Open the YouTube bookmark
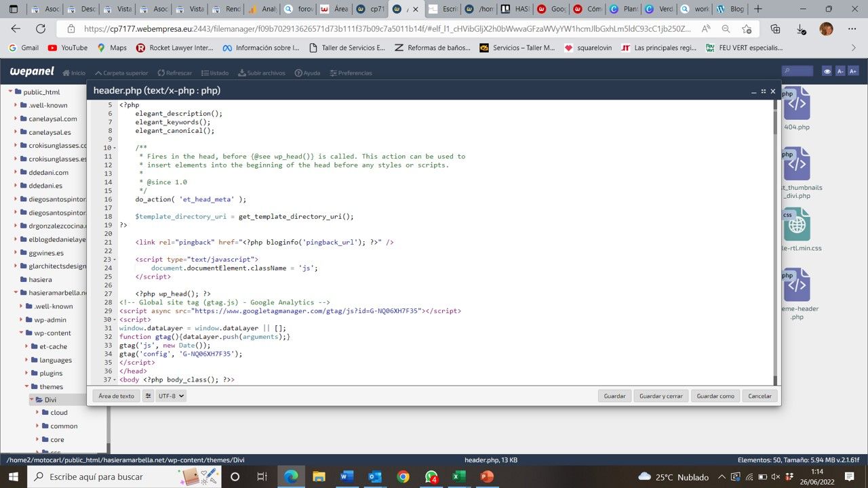 [x=68, y=48]
